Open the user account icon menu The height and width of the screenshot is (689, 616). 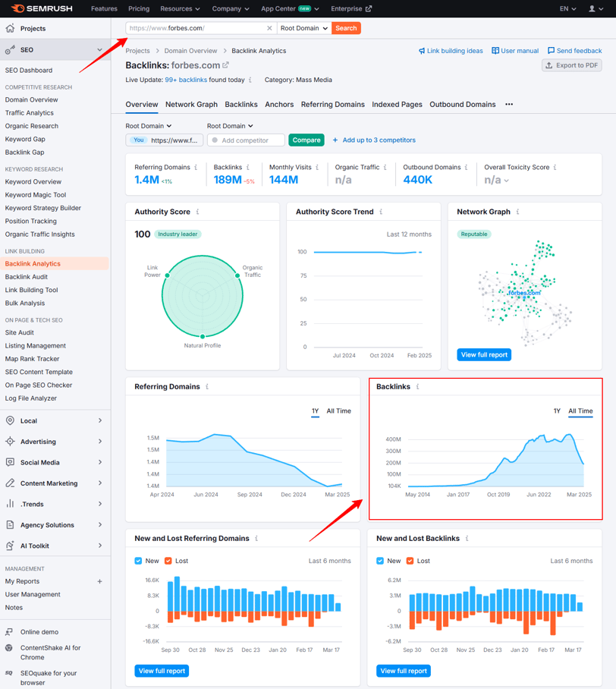[596, 9]
